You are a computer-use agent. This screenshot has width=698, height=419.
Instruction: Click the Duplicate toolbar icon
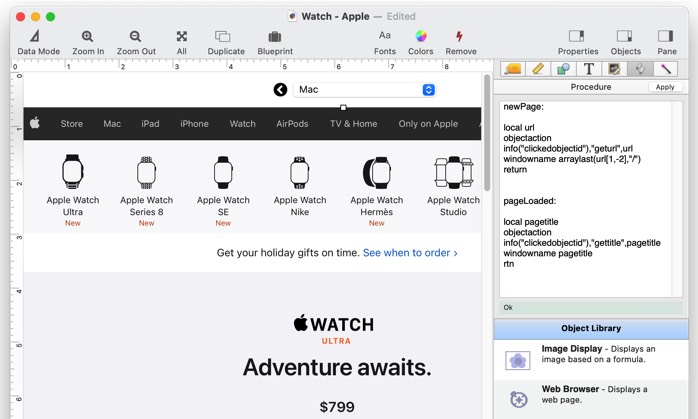point(223,36)
